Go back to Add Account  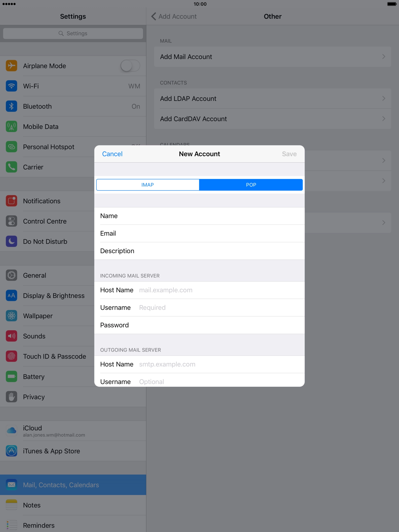click(174, 16)
